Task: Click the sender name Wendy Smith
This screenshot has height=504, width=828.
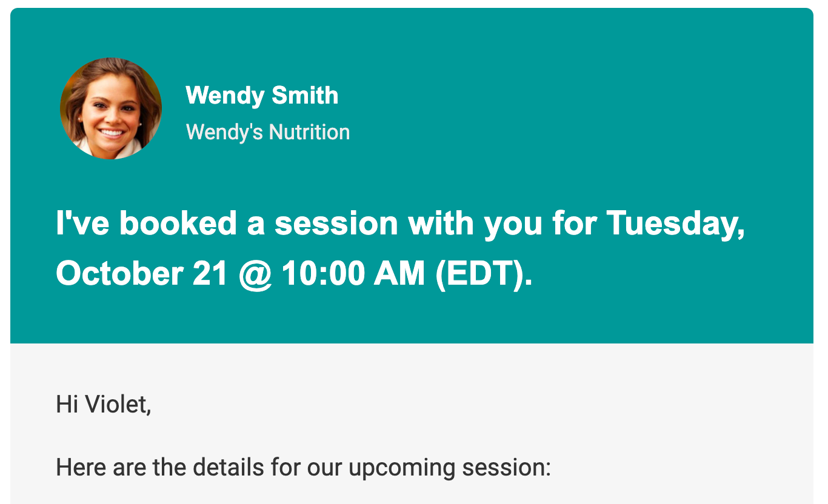Action: click(262, 96)
